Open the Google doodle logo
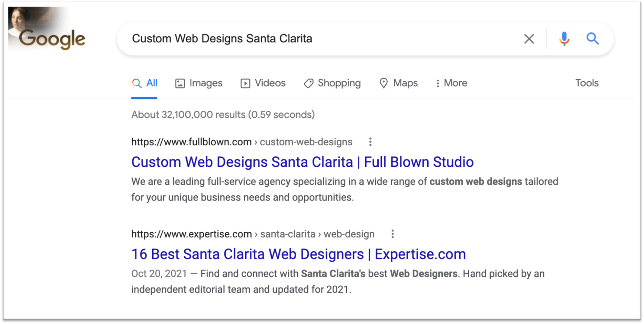644x324 pixels. pyautogui.click(x=47, y=29)
